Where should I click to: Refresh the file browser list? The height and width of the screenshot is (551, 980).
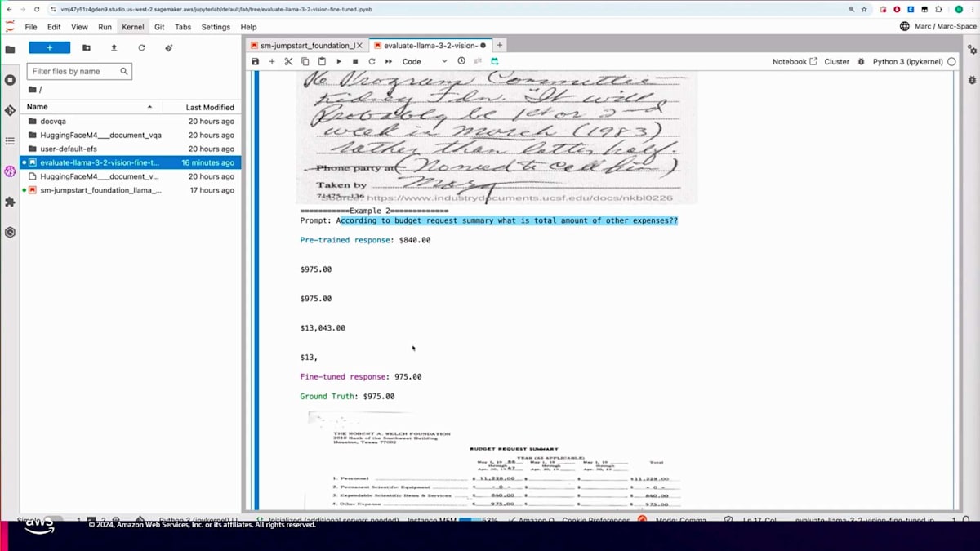[141, 47]
